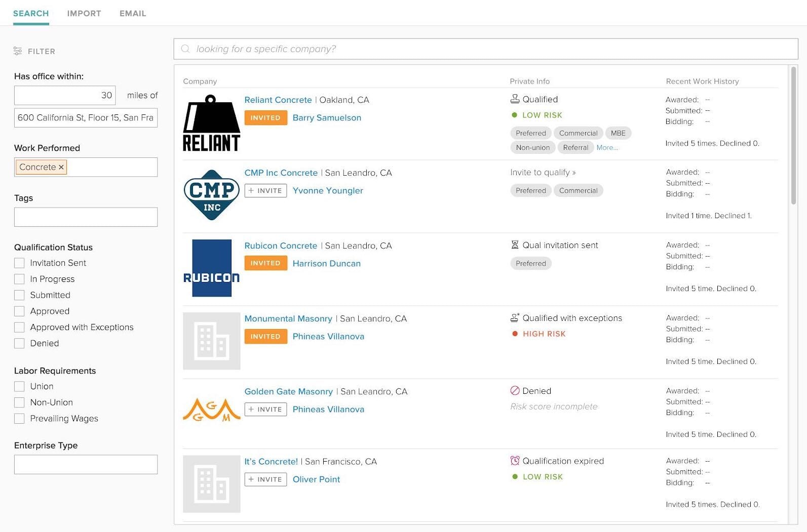This screenshot has height=532, width=807.
Task: Open the Invite to qualify link
Action: click(x=543, y=173)
